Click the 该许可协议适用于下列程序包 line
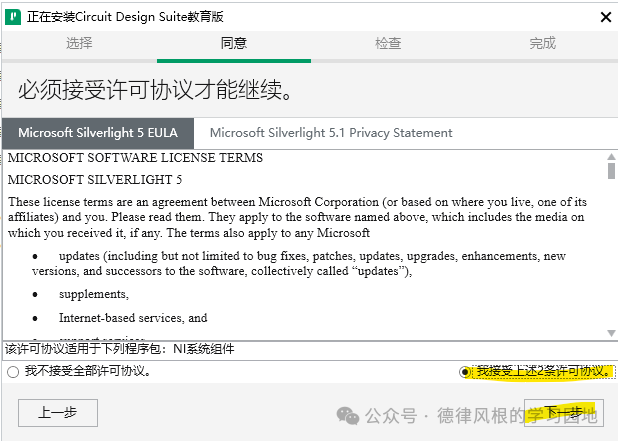The width and height of the screenshot is (618, 441). tap(120, 349)
